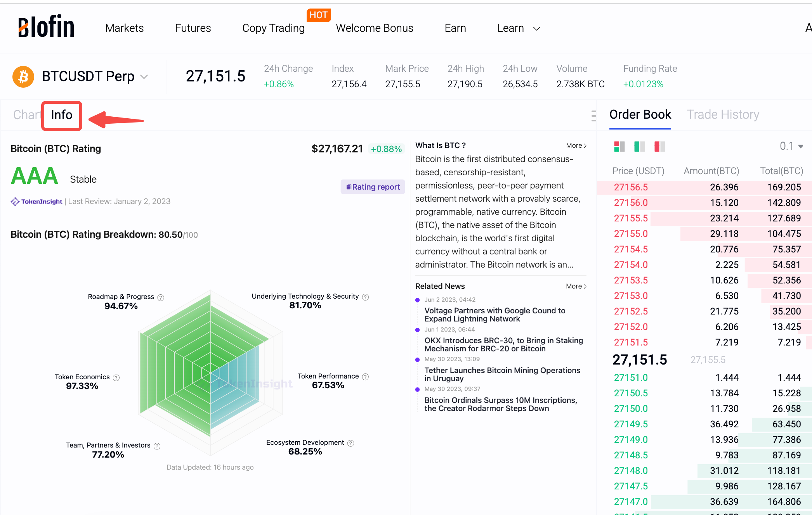The width and height of the screenshot is (812, 515).
Task: Select the 27149.5 bid price row
Action: (x=704, y=424)
